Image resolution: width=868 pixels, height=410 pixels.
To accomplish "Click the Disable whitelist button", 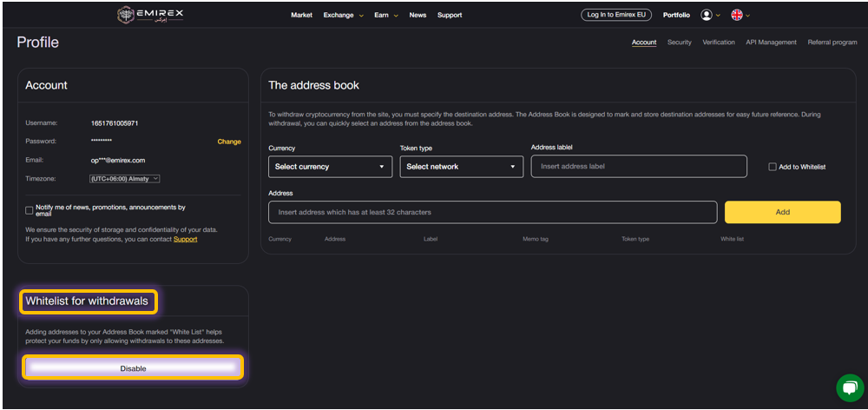I will (x=133, y=368).
